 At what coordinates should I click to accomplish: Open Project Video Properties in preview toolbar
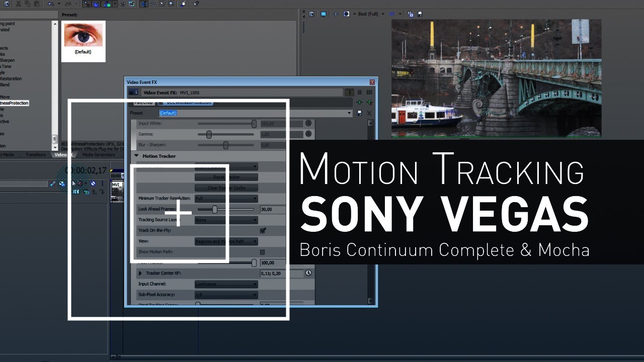311,14
